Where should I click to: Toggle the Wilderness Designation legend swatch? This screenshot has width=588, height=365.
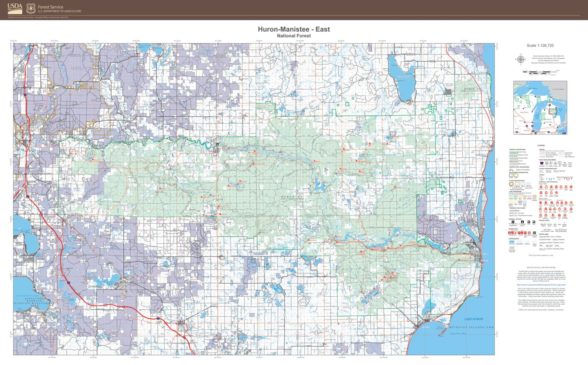pyautogui.click(x=511, y=176)
